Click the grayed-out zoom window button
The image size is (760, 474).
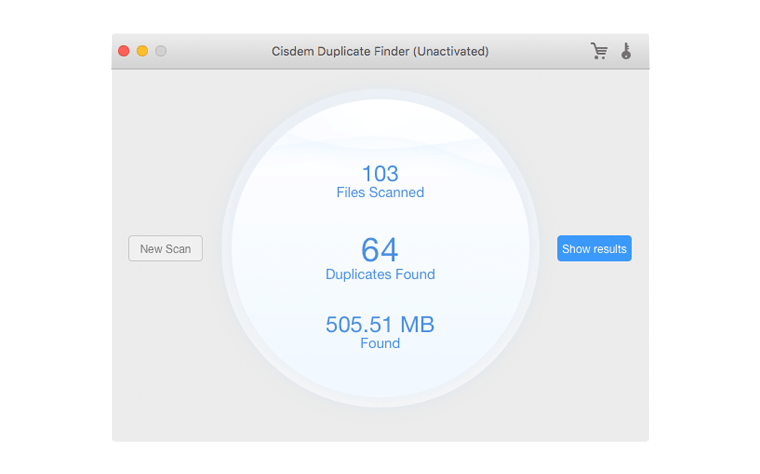point(161,51)
